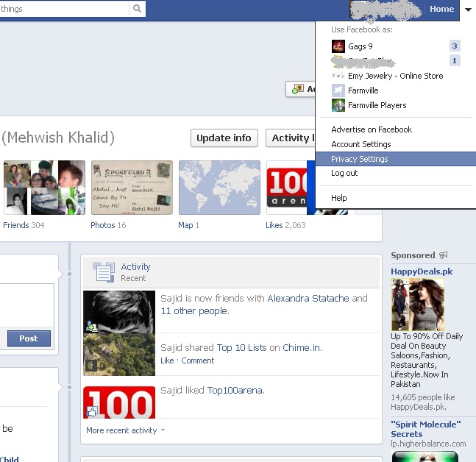The image size is (476, 462).
Task: Open the world Map thumbnail
Action: click(219, 188)
